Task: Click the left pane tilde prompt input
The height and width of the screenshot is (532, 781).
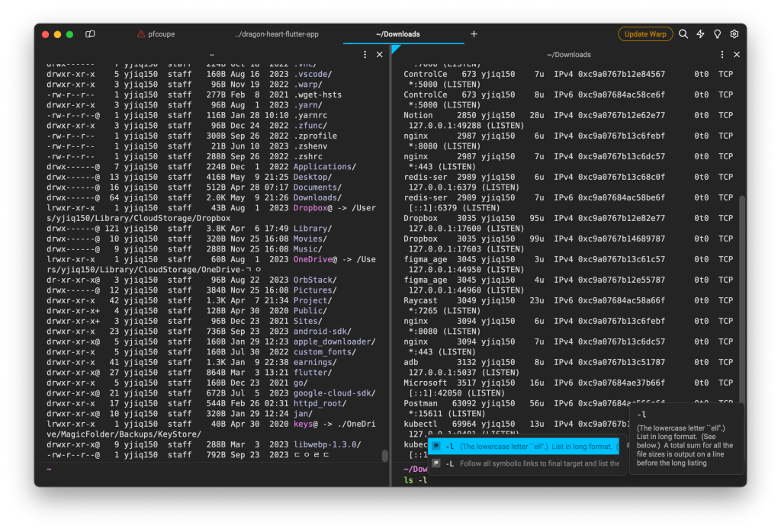Action: tap(49, 469)
